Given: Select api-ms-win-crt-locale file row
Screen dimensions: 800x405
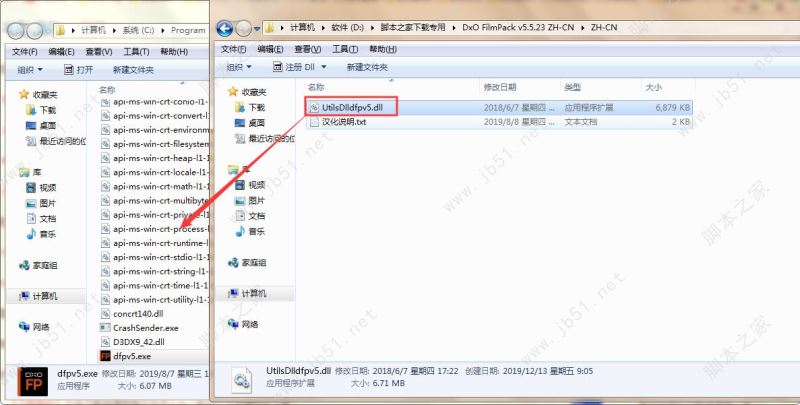Looking at the screenshot, I should 155,172.
